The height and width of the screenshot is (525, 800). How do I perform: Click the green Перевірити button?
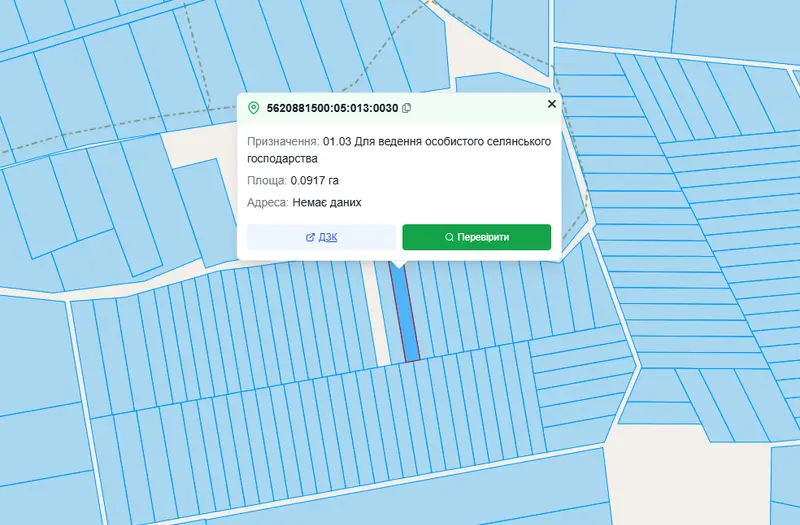coord(477,237)
